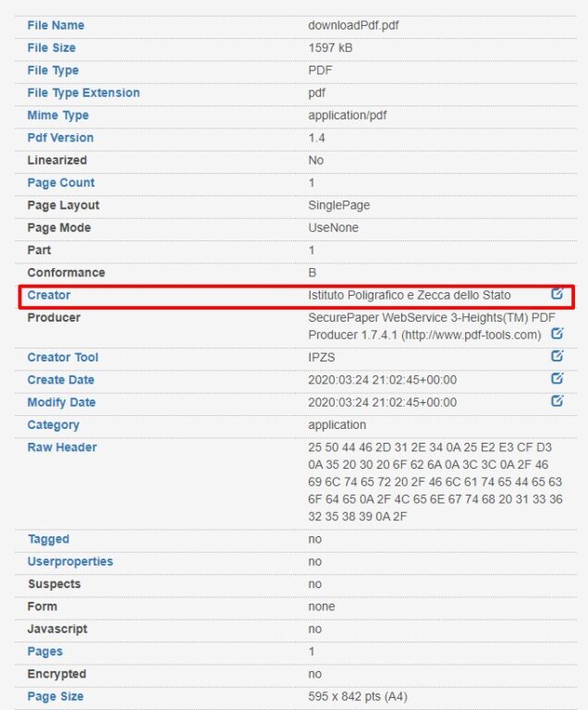Click the Raw Header link
Screen dimensions: 588x710
[62, 447]
